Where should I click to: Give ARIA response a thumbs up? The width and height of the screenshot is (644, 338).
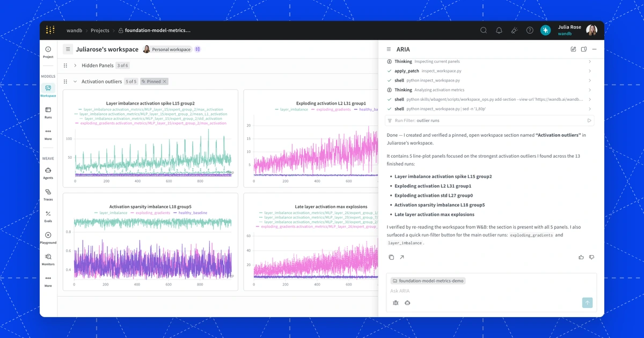581,258
